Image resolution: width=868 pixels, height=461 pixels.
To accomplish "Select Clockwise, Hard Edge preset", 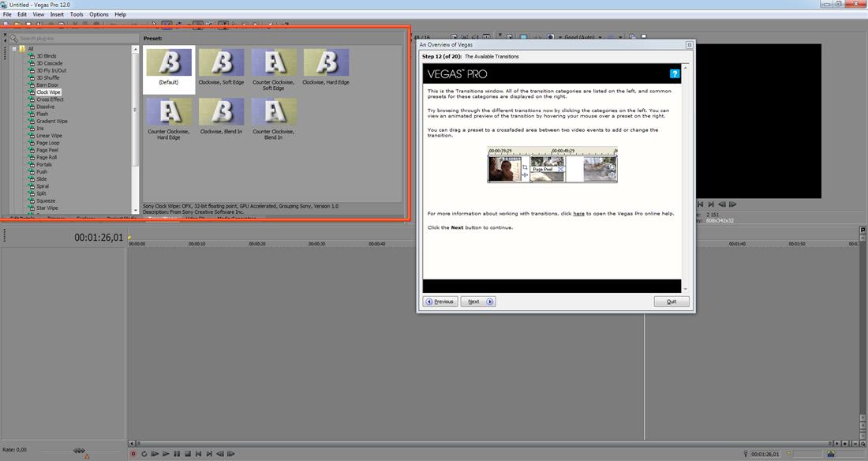I will (x=326, y=67).
